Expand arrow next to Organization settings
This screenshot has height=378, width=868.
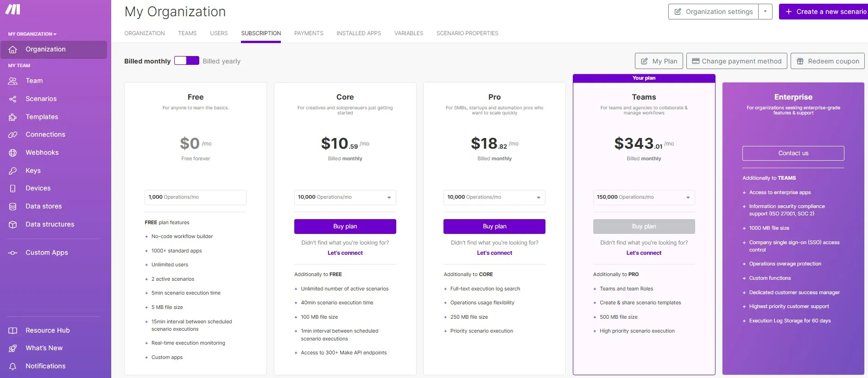(766, 12)
